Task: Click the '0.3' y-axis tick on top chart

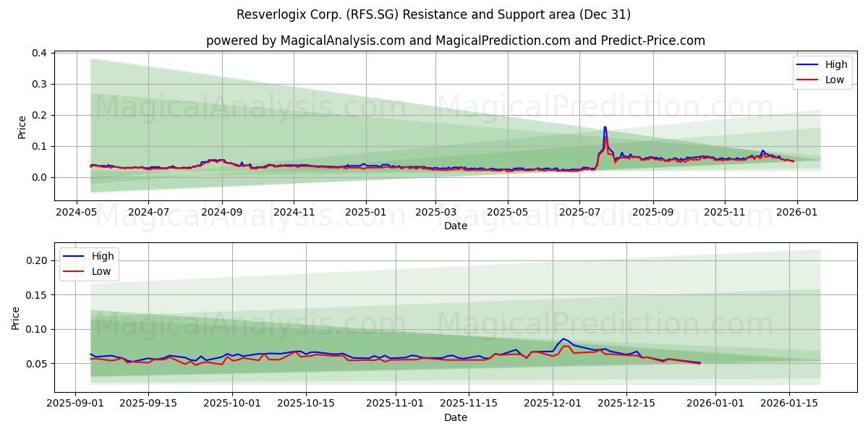Action: click(40, 85)
